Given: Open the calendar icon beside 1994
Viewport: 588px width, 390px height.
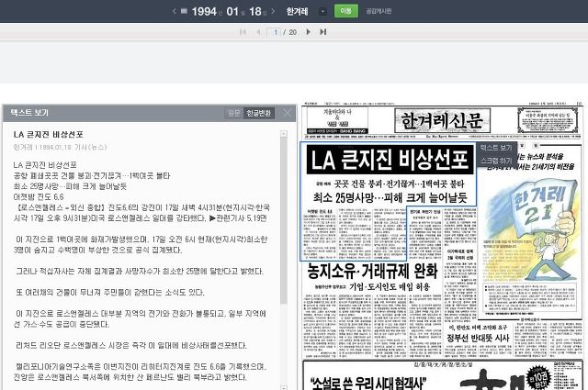Looking at the screenshot, I should 184,11.
